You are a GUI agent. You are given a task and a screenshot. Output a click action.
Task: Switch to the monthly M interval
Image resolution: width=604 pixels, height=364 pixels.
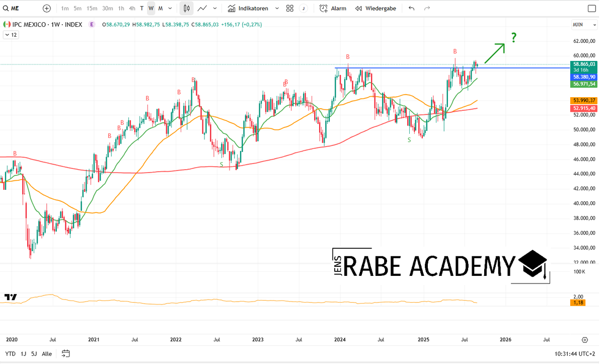(x=161, y=8)
